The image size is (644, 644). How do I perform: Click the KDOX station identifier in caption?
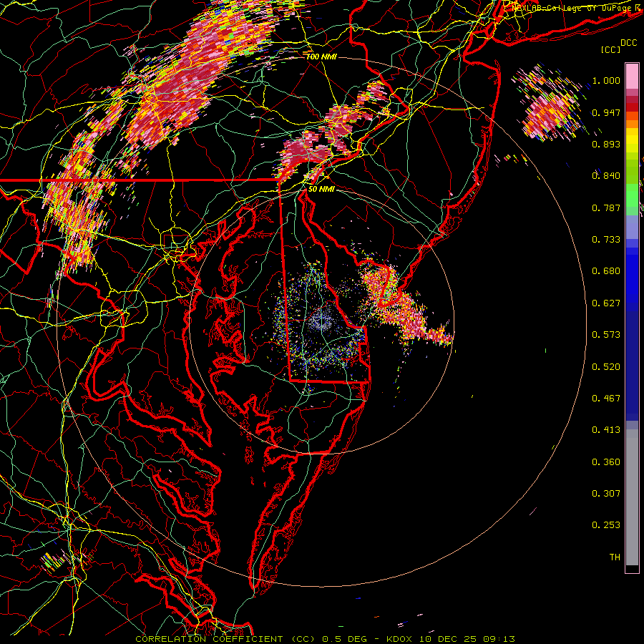click(398, 639)
